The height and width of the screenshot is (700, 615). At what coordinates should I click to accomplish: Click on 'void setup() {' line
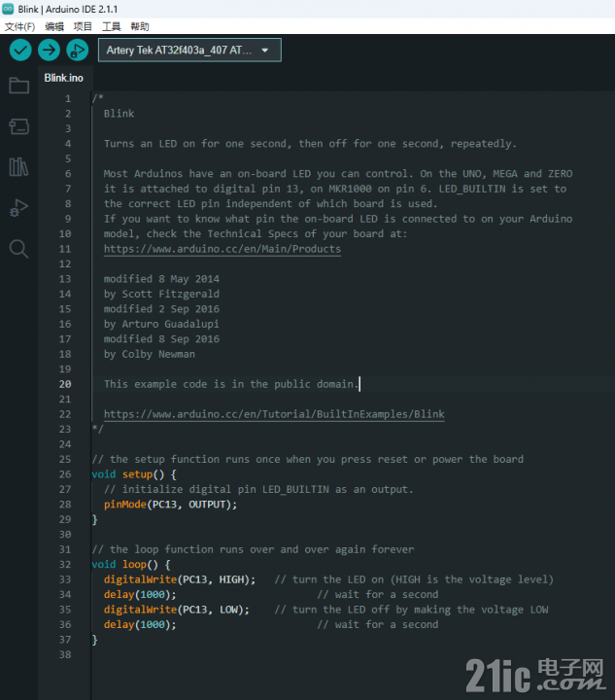click(x=134, y=474)
